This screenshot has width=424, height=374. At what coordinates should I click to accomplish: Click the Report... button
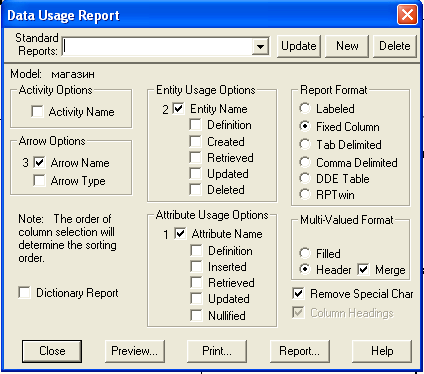click(299, 351)
